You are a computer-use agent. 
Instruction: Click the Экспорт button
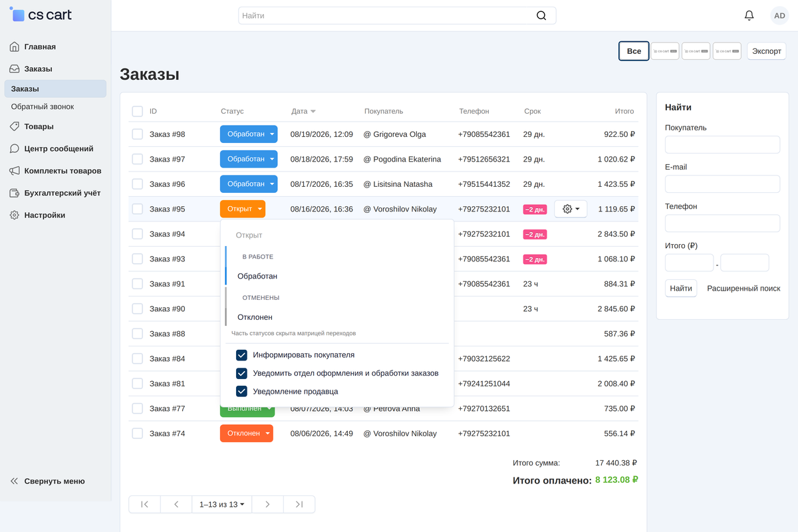[x=767, y=51]
